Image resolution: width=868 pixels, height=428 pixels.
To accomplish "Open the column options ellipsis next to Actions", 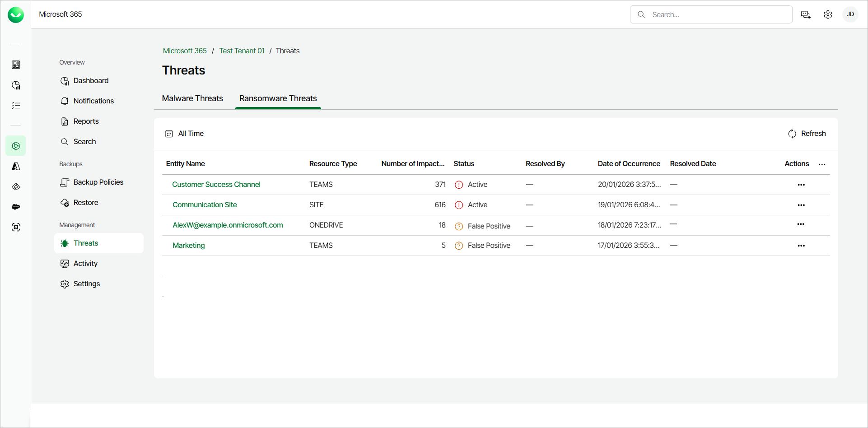I will point(822,164).
